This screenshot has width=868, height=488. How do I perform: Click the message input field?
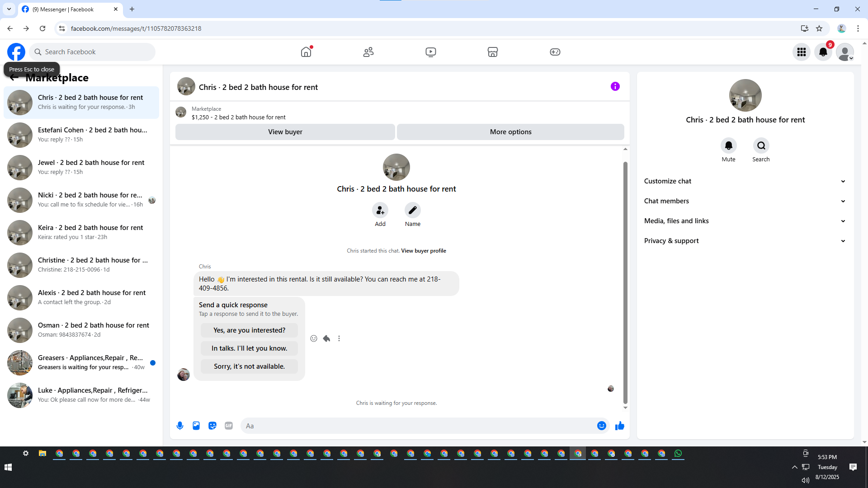[418, 426]
